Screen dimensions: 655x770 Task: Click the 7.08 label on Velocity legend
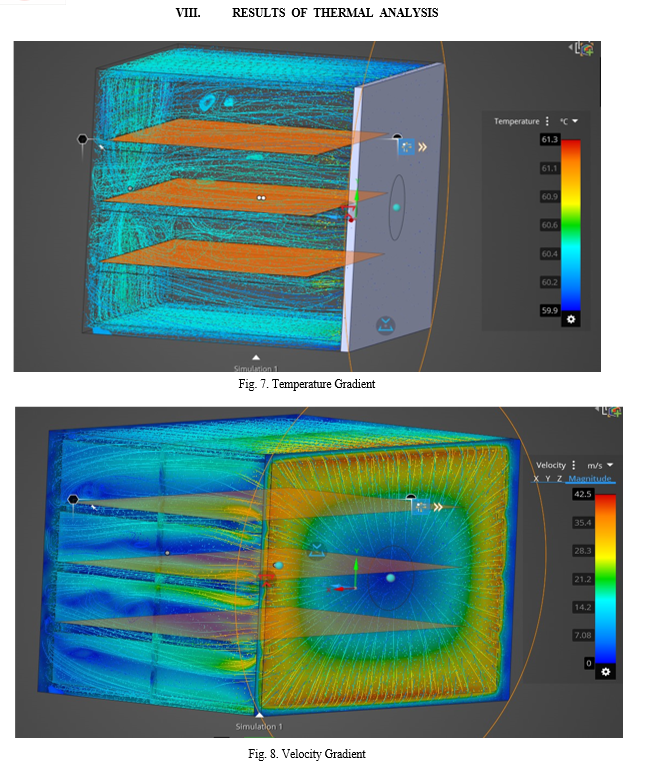pos(582,635)
